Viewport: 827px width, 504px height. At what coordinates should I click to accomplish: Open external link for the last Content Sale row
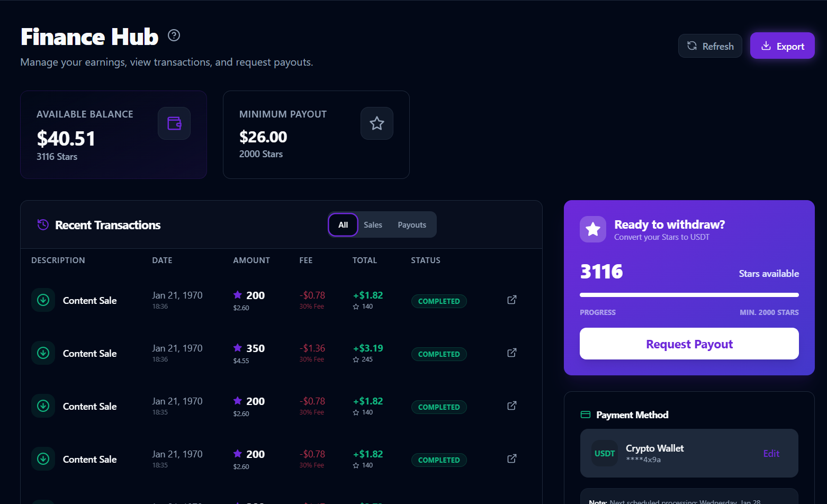[511, 458]
